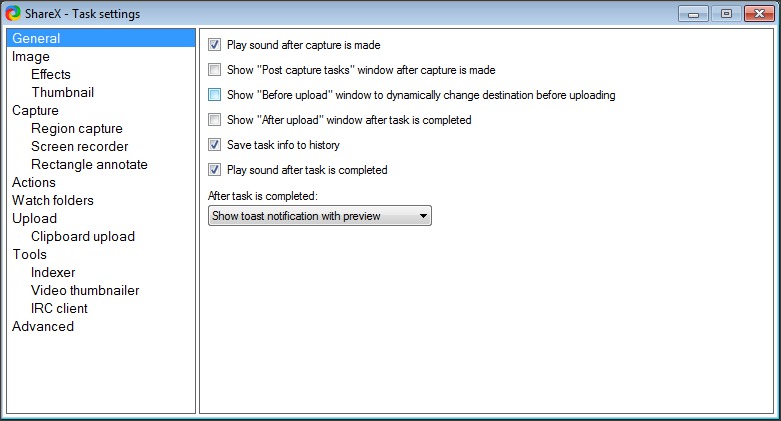Go to Thumbnail settings

62,93
